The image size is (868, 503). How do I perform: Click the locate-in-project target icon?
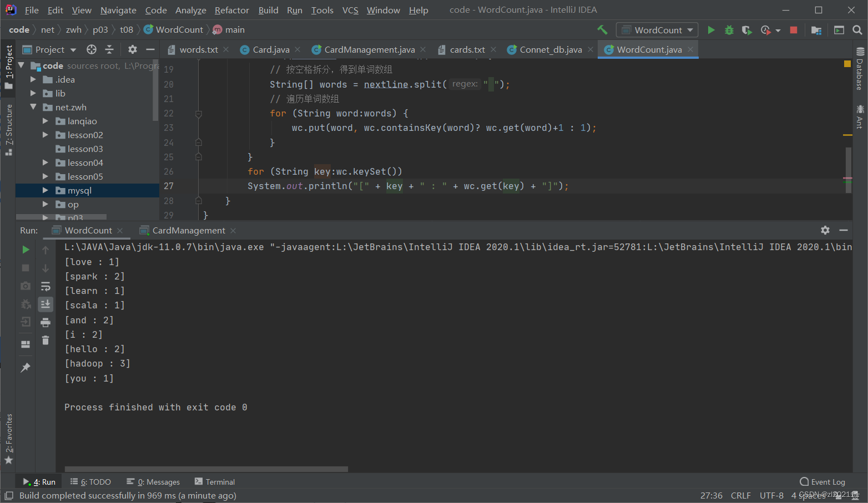click(92, 49)
